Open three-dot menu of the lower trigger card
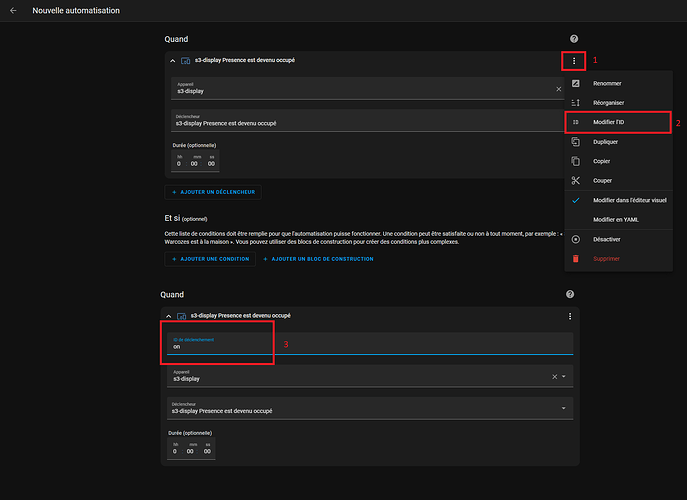 coord(570,316)
